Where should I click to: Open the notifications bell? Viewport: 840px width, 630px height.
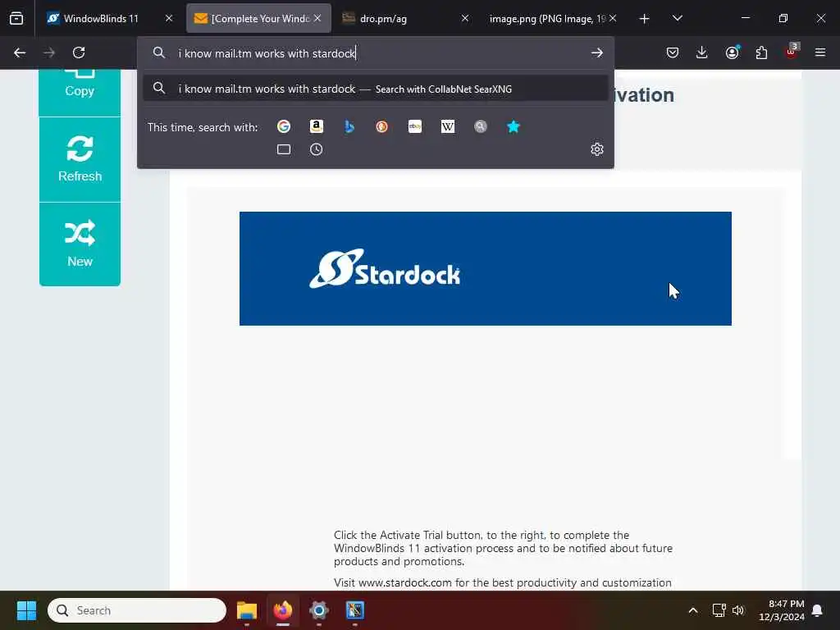point(818,610)
